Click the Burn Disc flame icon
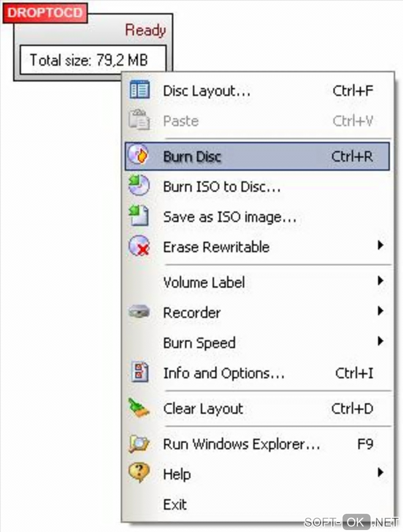403x532 pixels. click(139, 155)
